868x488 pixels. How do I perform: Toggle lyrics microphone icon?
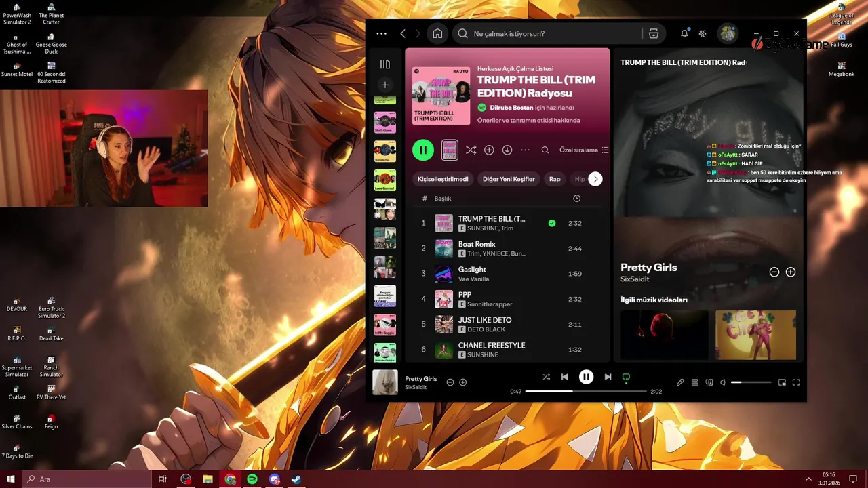pos(680,382)
